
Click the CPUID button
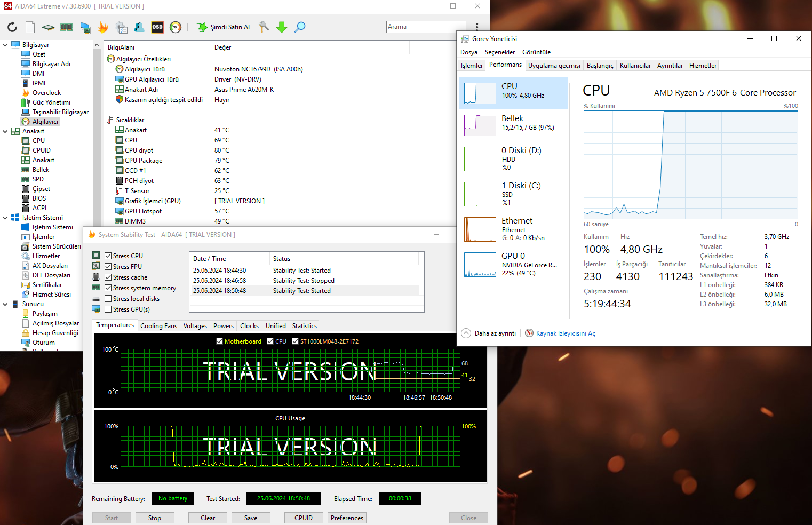[304, 518]
